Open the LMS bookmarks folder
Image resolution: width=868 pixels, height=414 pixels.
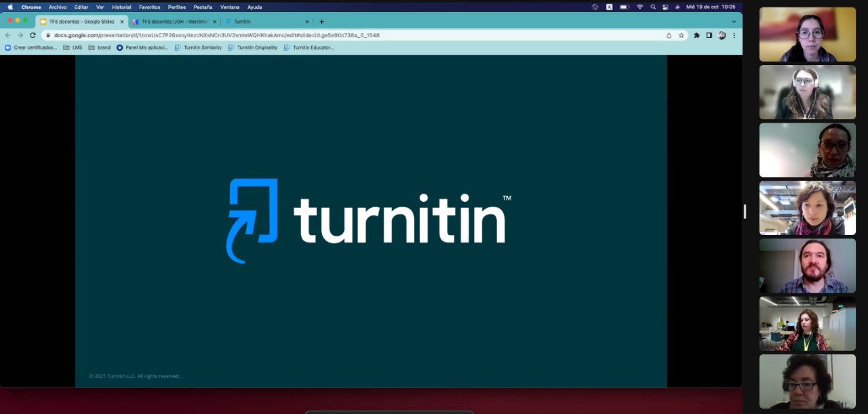tap(73, 47)
